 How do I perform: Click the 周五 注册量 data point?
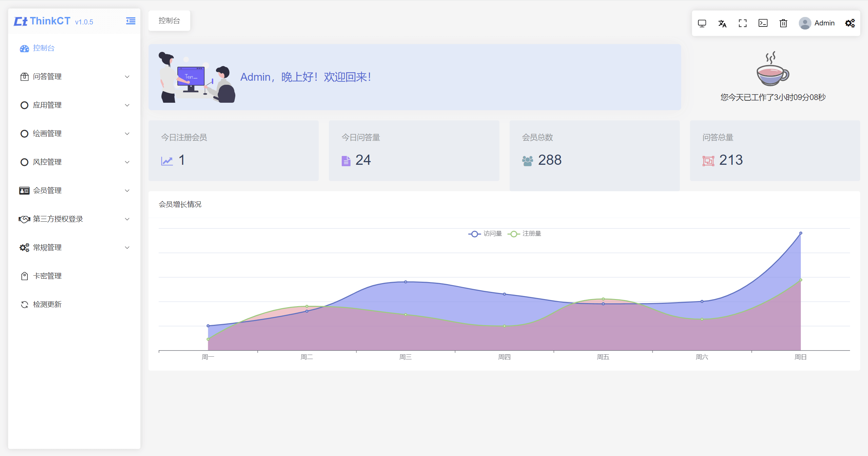[603, 299]
